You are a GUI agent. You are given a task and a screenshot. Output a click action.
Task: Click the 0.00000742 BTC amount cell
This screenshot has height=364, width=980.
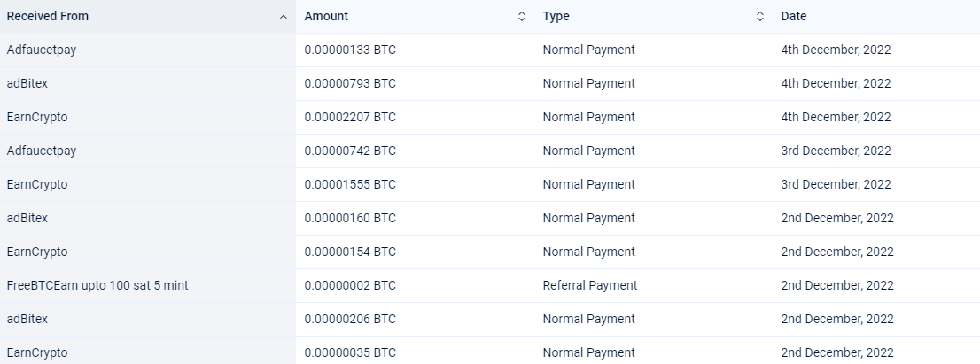[350, 151]
